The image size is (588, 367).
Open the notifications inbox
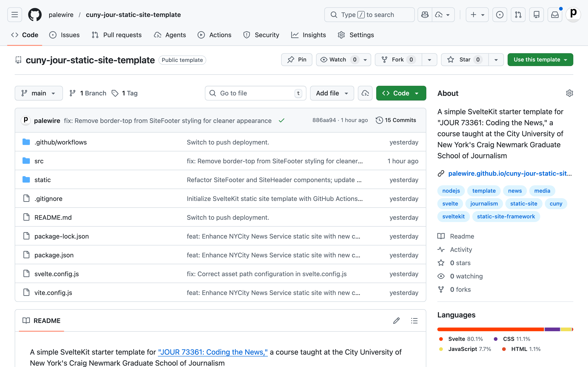(555, 14)
